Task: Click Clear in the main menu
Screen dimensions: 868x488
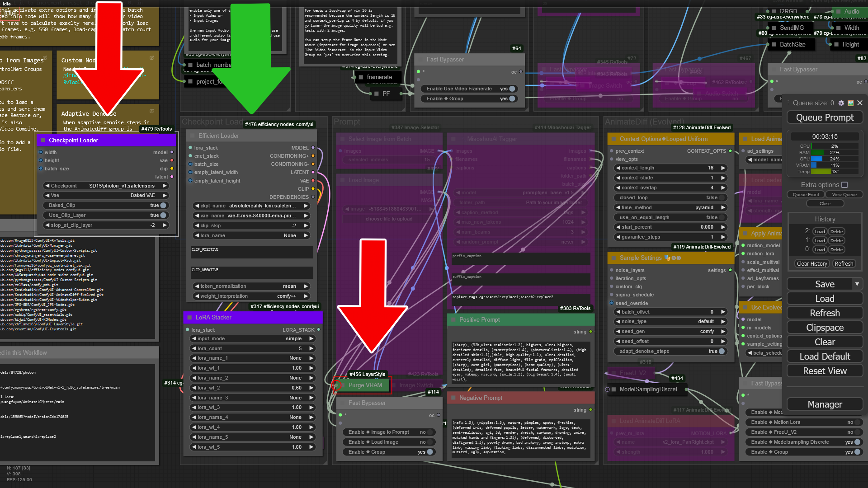Action: (825, 342)
